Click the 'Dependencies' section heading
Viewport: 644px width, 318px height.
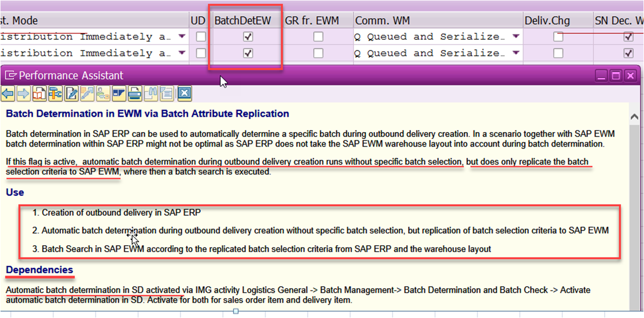pyautogui.click(x=39, y=270)
